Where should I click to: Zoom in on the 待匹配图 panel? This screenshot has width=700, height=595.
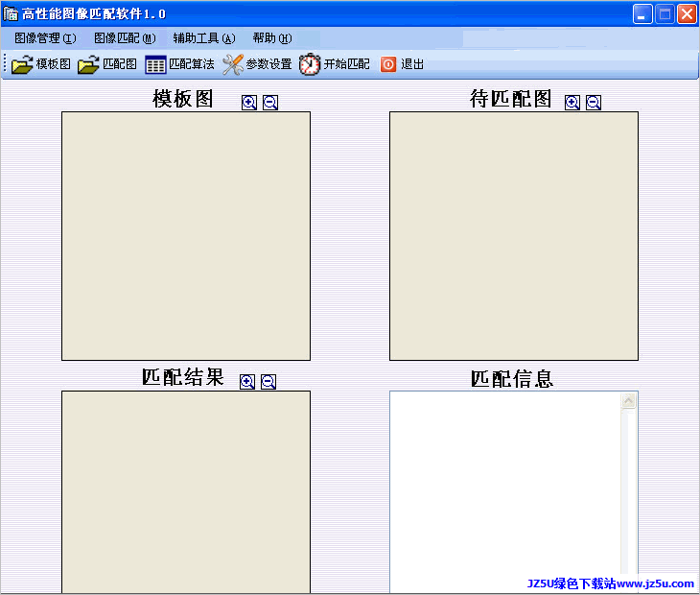point(572,103)
